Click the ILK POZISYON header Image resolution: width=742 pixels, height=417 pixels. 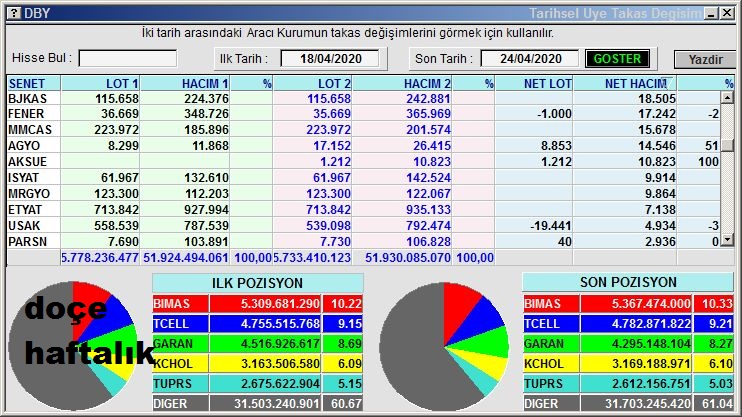pos(258,283)
